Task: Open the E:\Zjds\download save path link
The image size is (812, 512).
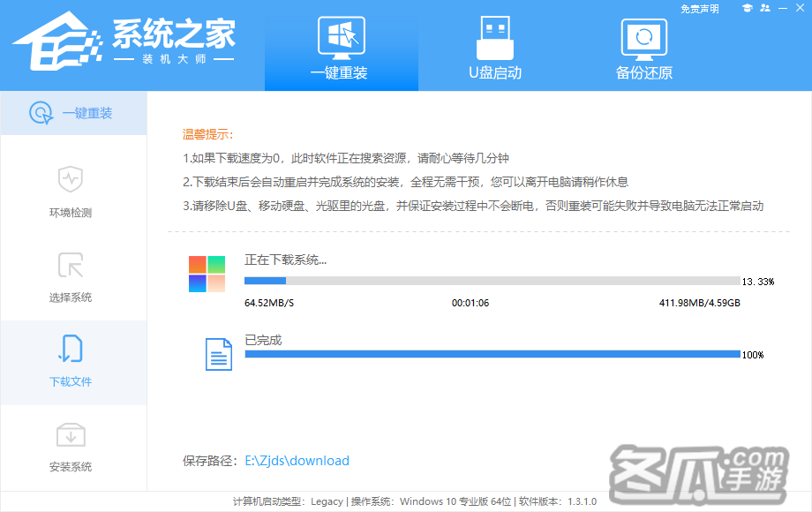Action: (x=297, y=461)
